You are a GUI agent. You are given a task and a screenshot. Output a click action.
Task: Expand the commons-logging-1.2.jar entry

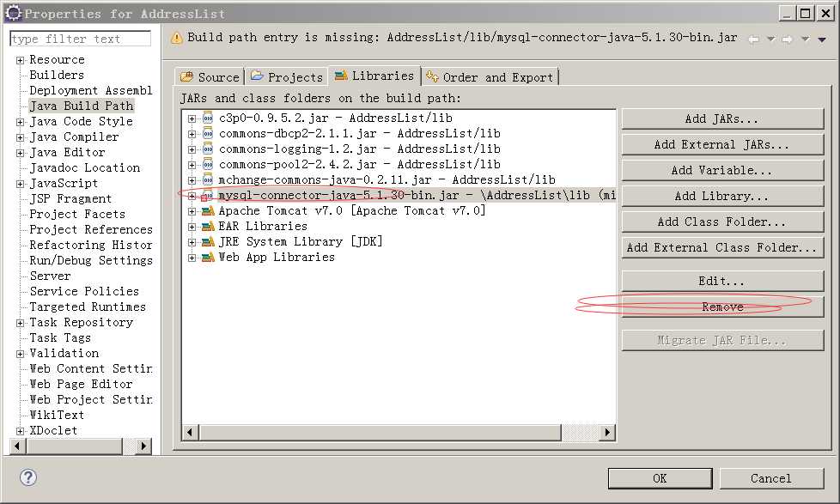tap(192, 150)
